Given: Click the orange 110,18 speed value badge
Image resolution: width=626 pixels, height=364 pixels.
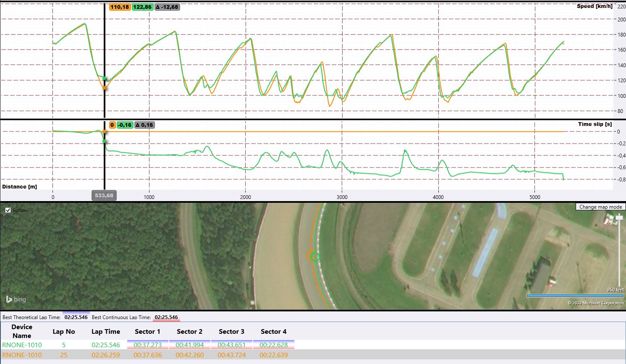Looking at the screenshot, I should 120,7.
